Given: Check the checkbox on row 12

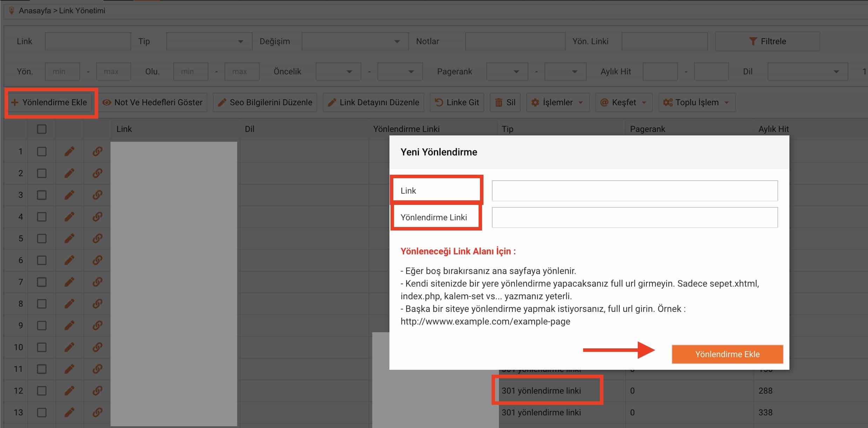Looking at the screenshot, I should [42, 390].
